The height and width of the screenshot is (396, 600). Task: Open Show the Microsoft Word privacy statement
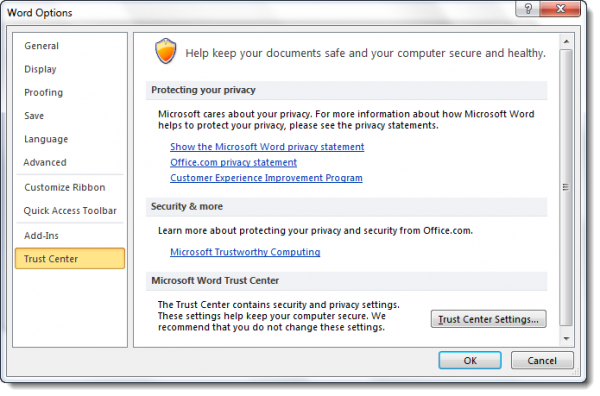[x=267, y=147]
